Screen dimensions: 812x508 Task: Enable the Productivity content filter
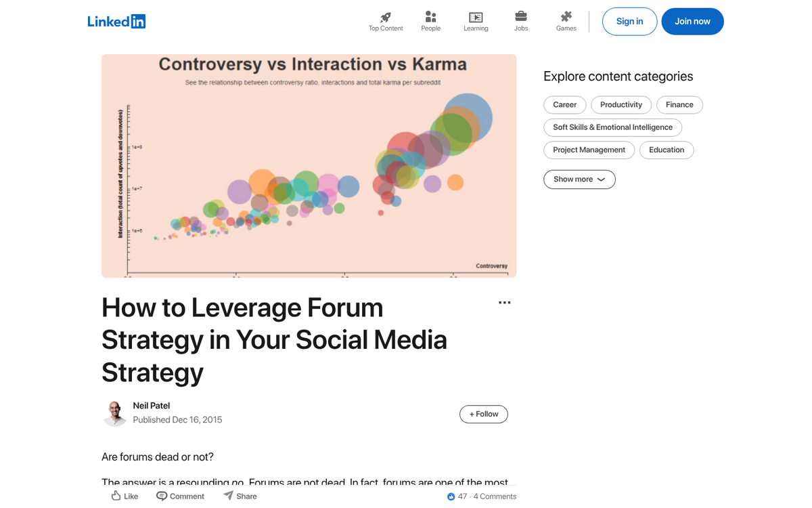coord(621,104)
